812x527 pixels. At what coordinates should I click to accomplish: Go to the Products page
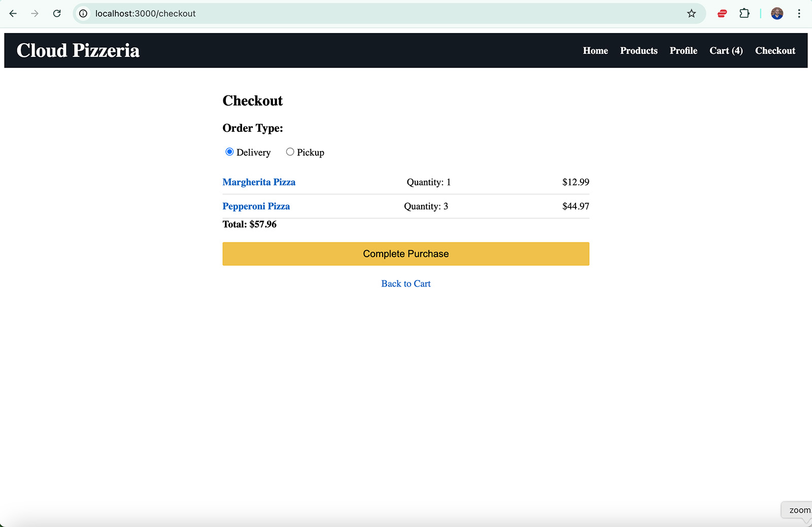pos(638,50)
